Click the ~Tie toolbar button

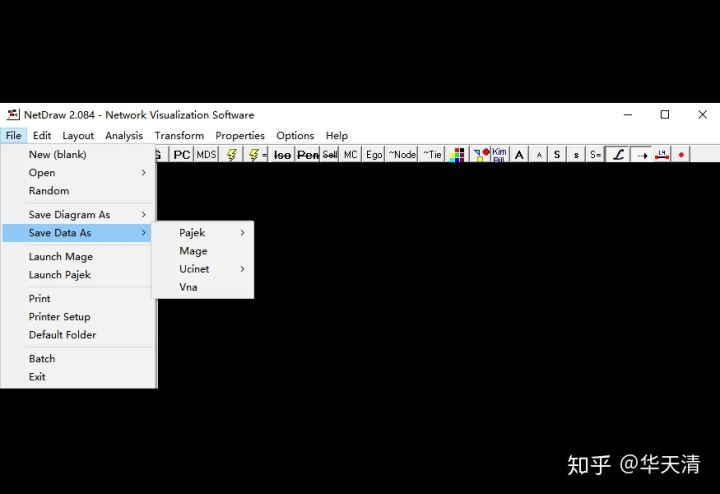[432, 155]
